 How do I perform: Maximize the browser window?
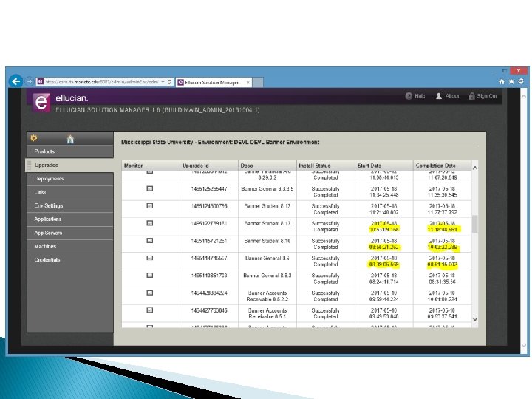(505, 71)
